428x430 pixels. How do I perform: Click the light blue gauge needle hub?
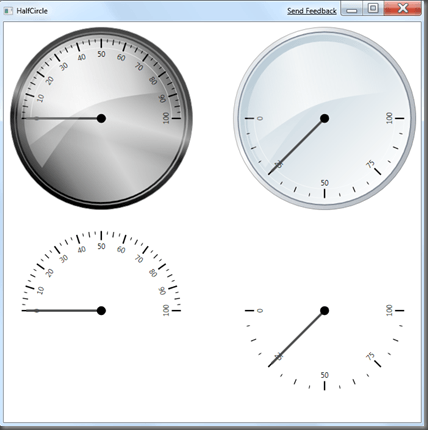[324, 118]
